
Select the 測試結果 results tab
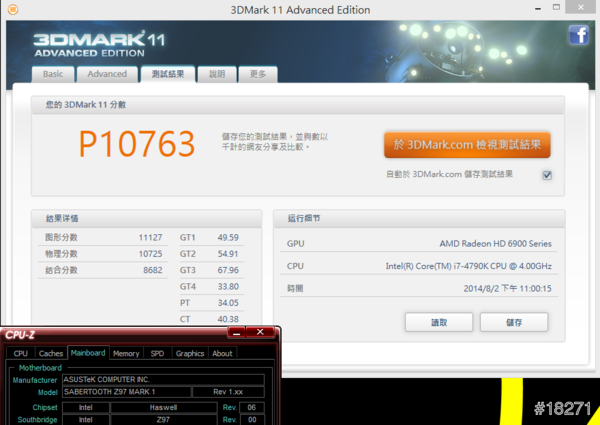point(168,74)
